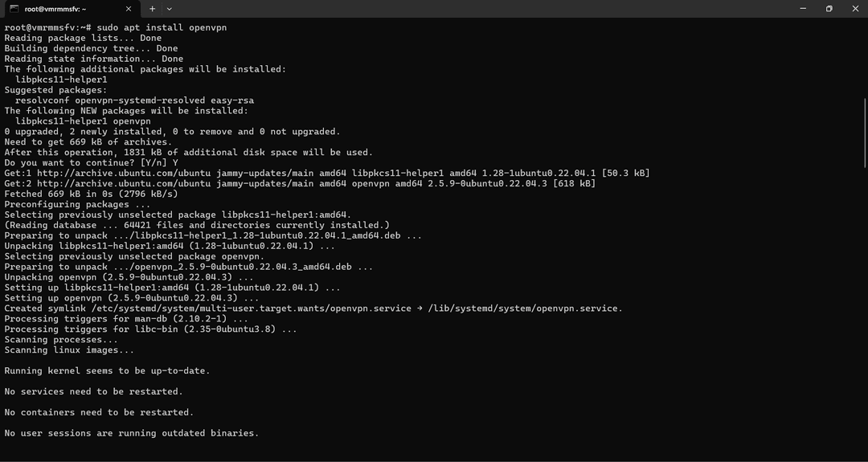Click the 'Running kernel seems to be up-to-date.' line
This screenshot has width=868, height=462.
point(108,370)
